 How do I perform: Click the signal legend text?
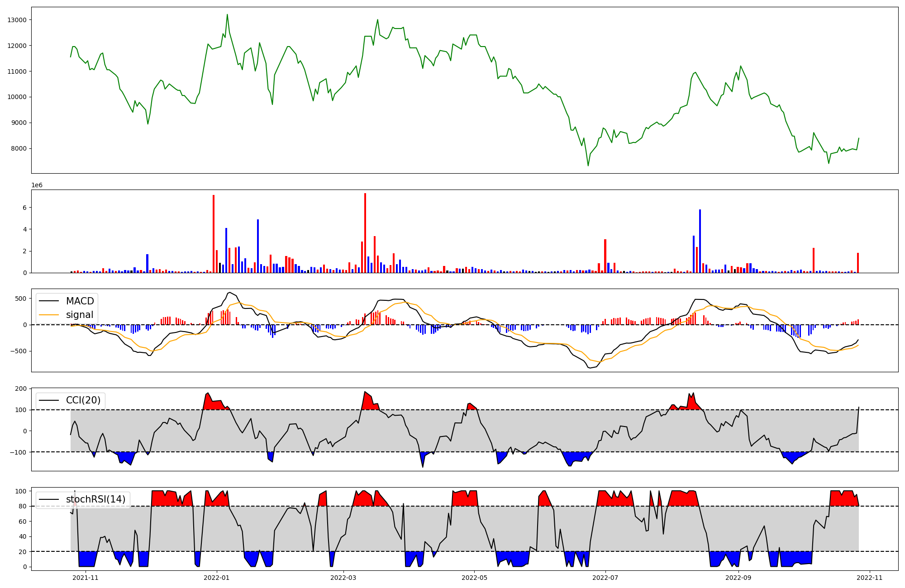pyautogui.click(x=80, y=315)
